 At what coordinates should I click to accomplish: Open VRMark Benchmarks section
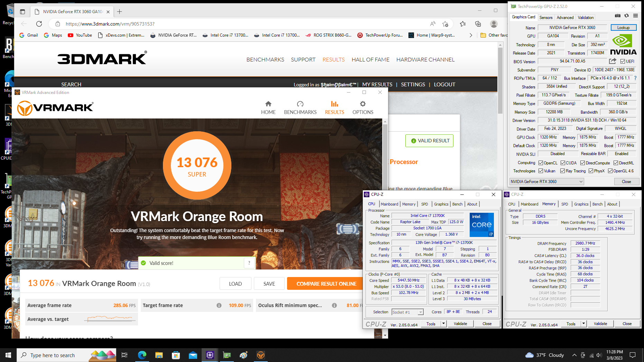tap(300, 108)
